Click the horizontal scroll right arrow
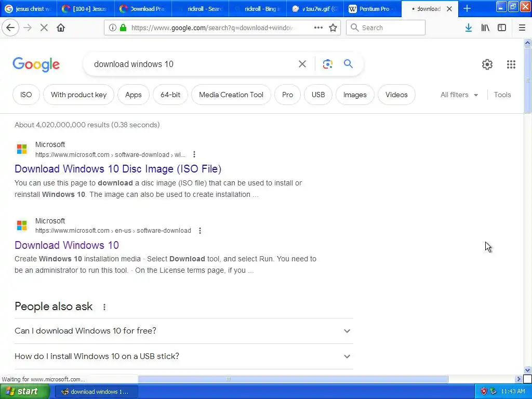 [518, 379]
